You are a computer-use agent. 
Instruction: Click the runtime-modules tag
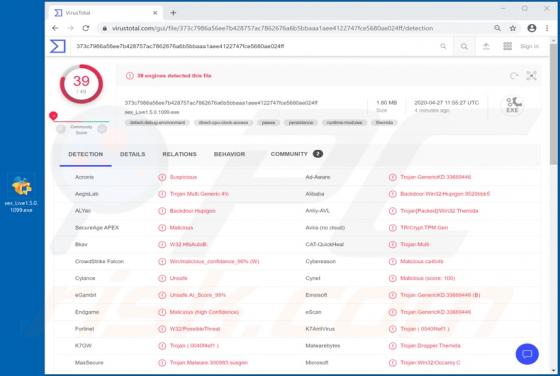click(x=344, y=123)
